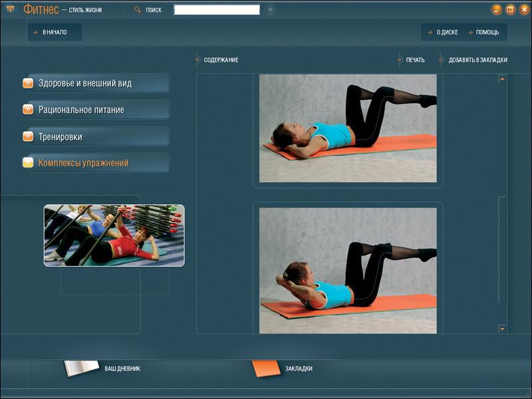Open the orange Закладки bookmark icon
This screenshot has height=399, width=532.
(266, 368)
